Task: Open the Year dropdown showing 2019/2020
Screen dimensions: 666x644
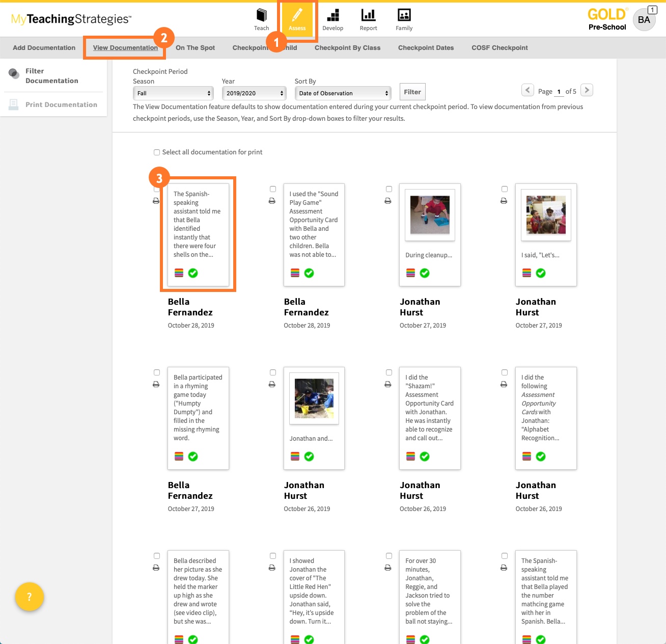Action: [x=254, y=93]
